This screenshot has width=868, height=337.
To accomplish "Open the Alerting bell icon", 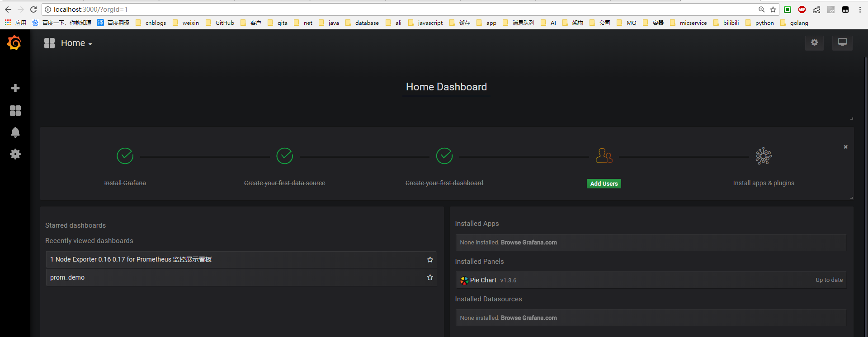I will [15, 132].
